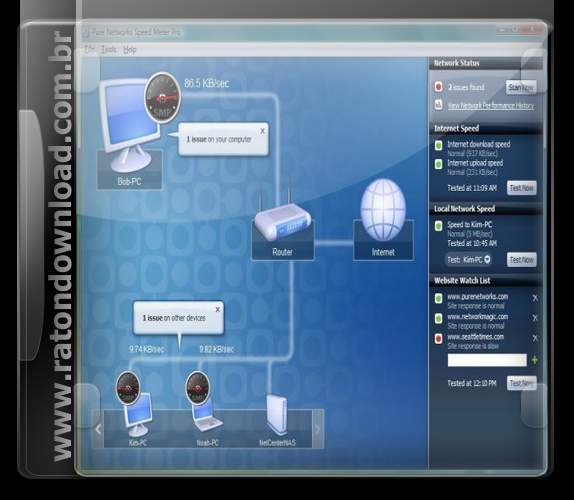Close the '1 issue on your computer' bubble
Screen dimensions: 574x500
point(262,131)
